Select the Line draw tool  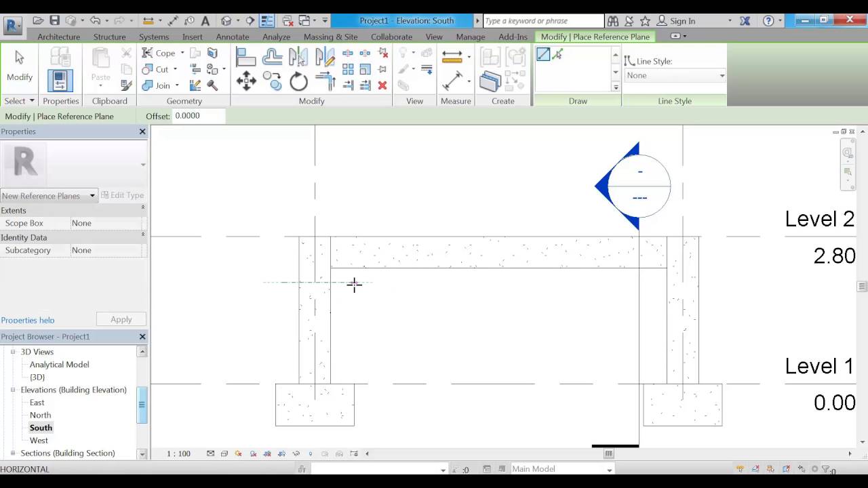point(543,54)
